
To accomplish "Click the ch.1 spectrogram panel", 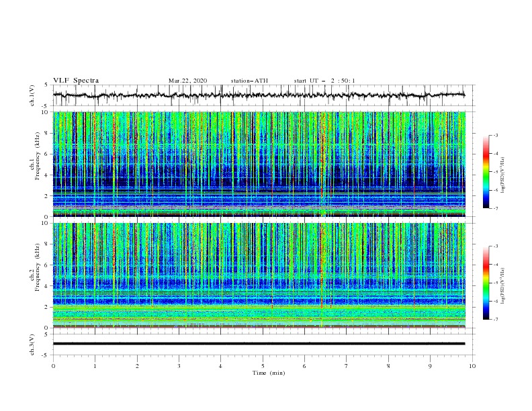I will [x=259, y=164].
